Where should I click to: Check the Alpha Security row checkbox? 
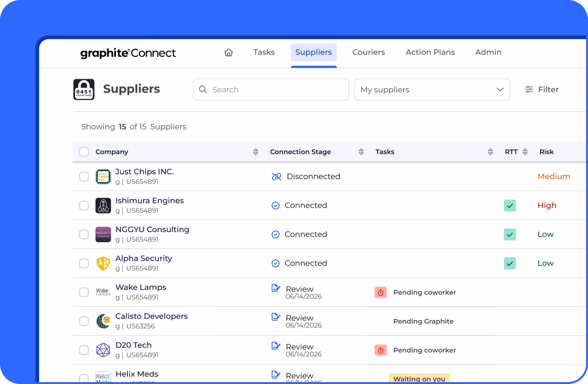[x=84, y=263]
